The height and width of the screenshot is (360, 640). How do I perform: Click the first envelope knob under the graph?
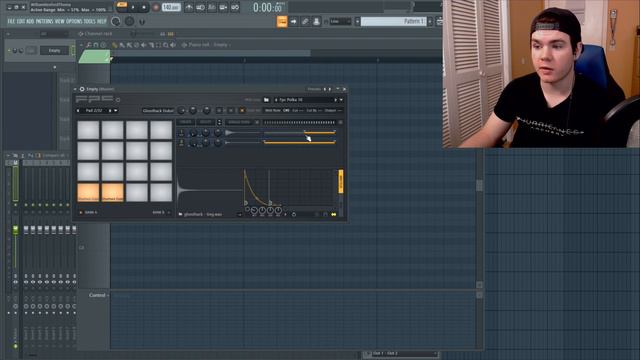point(254,211)
